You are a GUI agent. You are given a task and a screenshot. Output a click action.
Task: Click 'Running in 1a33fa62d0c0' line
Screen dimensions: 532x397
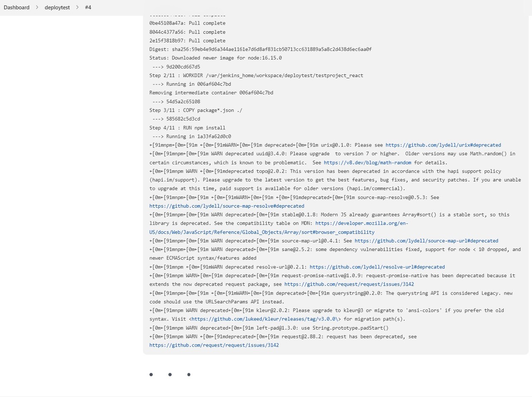(x=192, y=136)
